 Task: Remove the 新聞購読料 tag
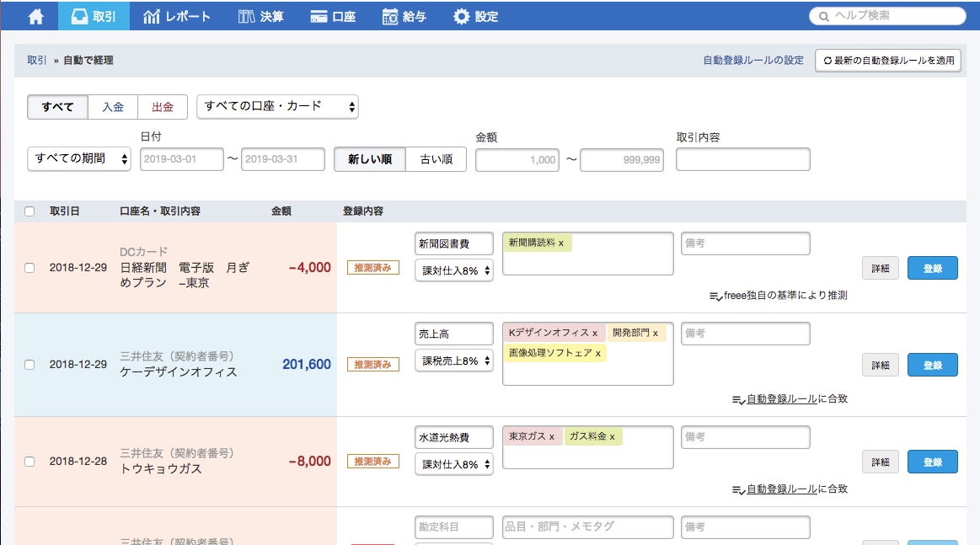(x=561, y=243)
